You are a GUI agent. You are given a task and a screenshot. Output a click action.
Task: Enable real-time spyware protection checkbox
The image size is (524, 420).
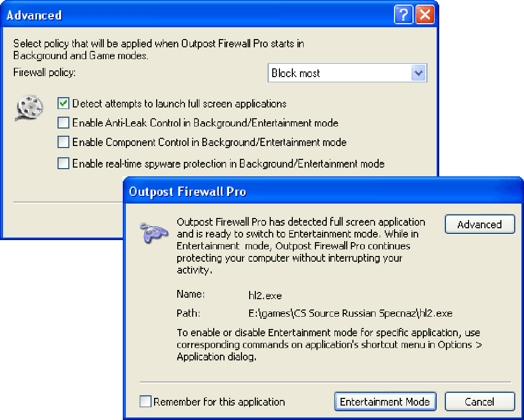coord(64,163)
